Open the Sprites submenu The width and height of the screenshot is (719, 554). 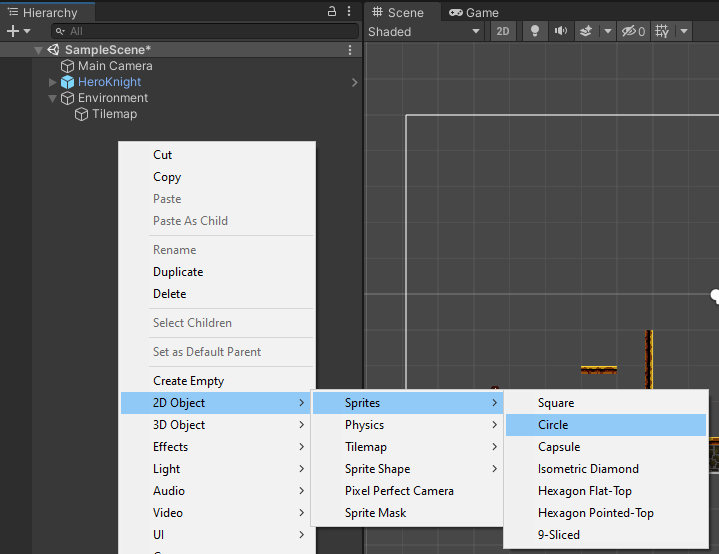click(408, 403)
